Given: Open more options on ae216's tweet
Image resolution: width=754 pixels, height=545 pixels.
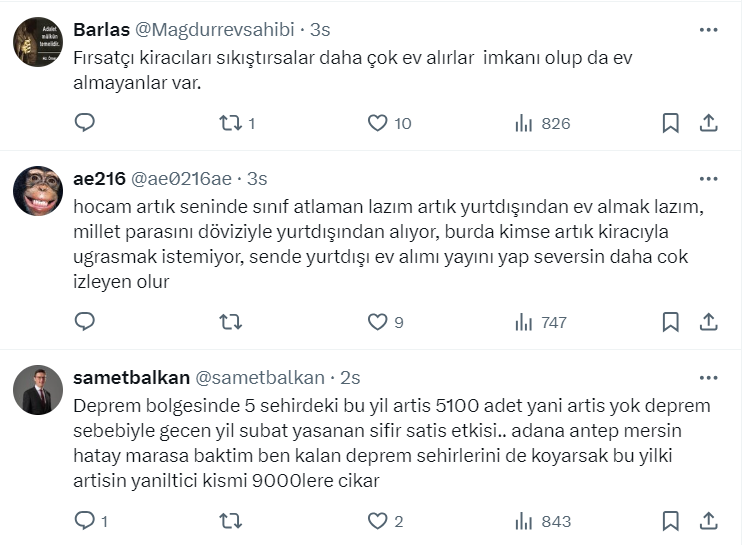Looking at the screenshot, I should (x=708, y=179).
